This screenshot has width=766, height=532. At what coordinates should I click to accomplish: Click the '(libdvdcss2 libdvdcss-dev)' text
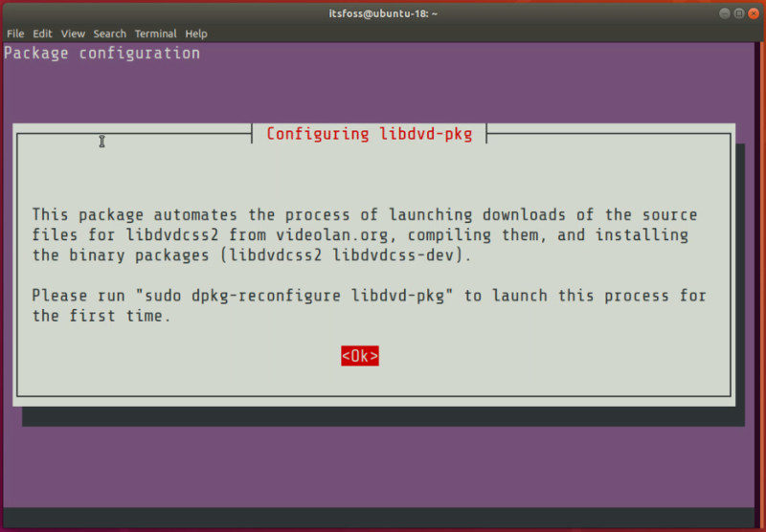[341, 255]
